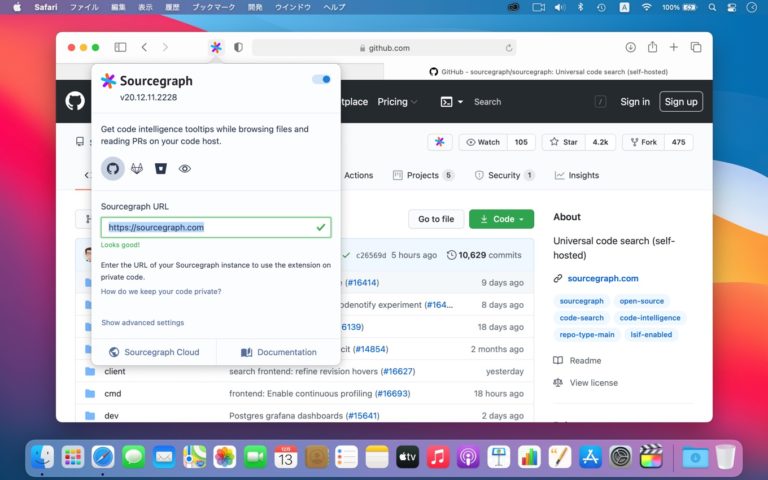Show advanced settings in Sourcegraph popup

(143, 322)
